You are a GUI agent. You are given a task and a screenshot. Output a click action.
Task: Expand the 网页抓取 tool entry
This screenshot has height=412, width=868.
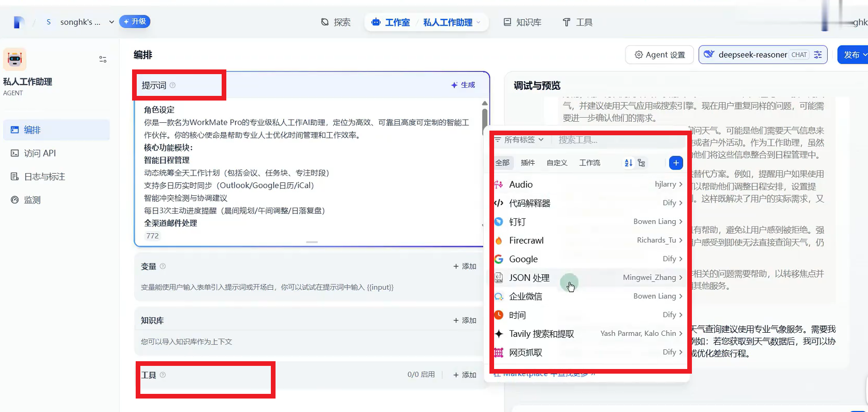point(588,352)
